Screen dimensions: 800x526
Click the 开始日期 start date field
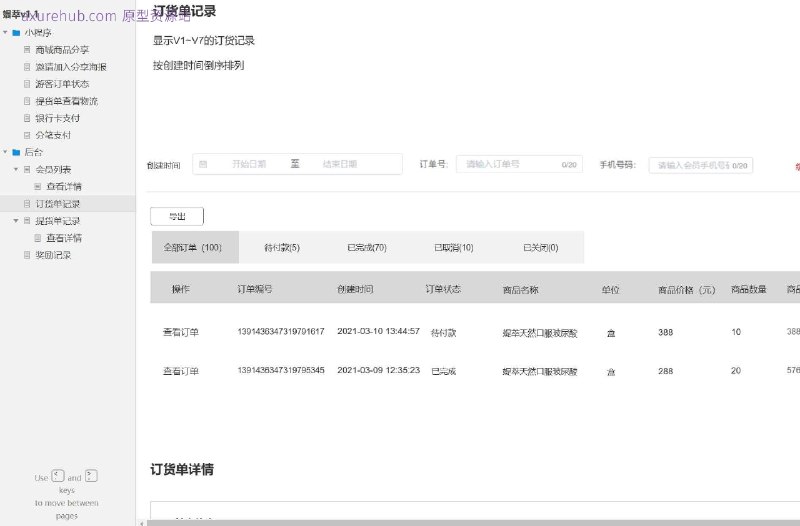248,164
